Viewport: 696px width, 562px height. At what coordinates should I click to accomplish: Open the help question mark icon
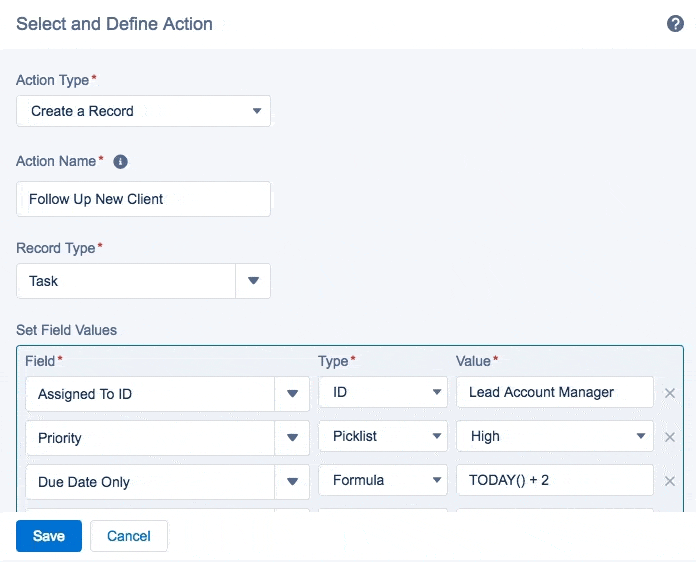tap(675, 24)
